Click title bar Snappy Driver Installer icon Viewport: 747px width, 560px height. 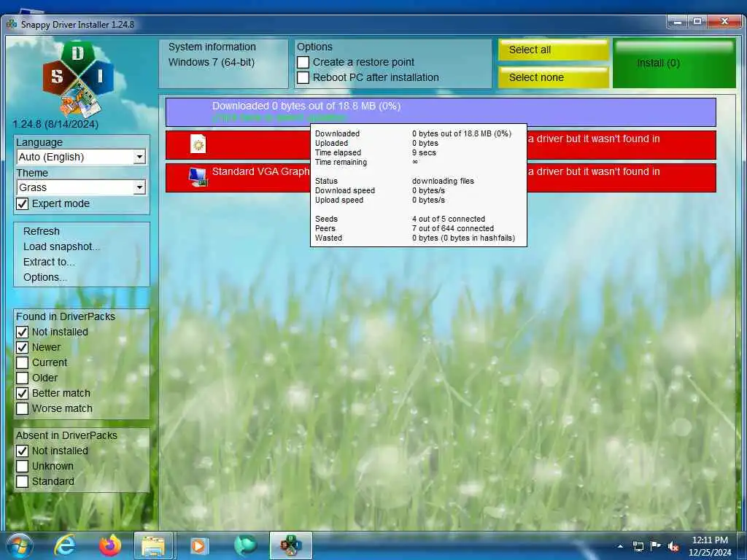click(x=12, y=24)
